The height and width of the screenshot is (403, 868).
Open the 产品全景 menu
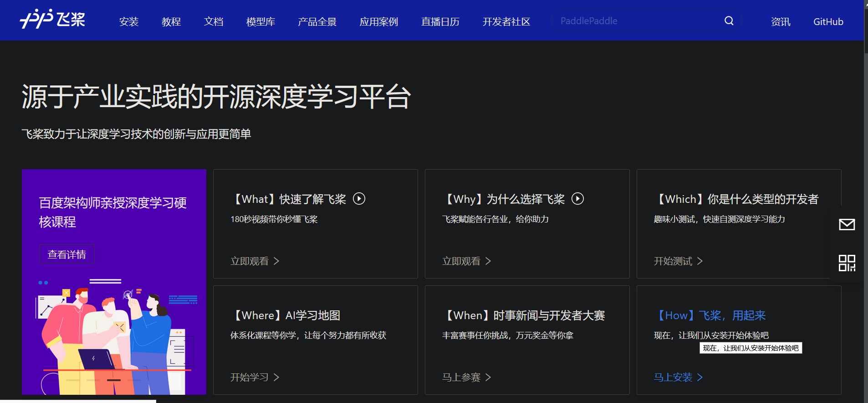317,21
